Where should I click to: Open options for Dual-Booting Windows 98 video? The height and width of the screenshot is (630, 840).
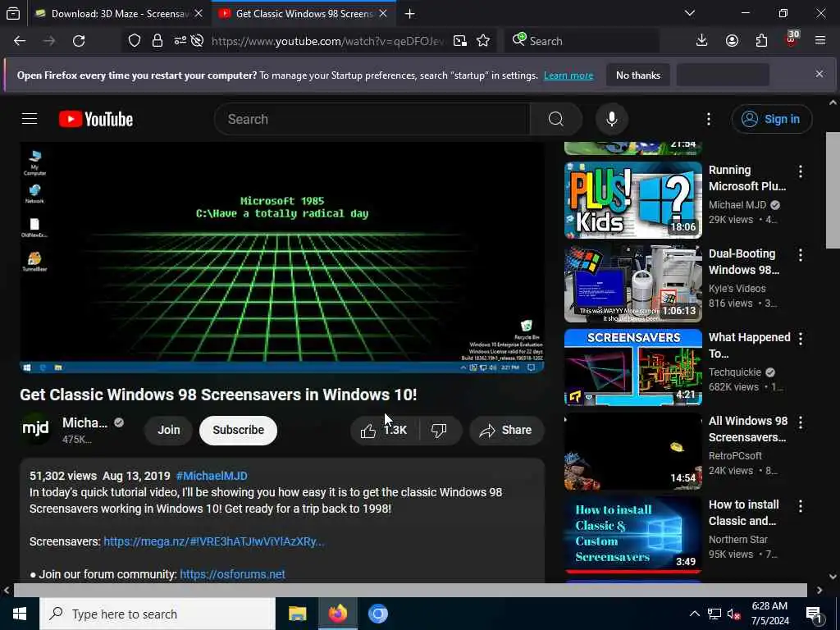[801, 255]
